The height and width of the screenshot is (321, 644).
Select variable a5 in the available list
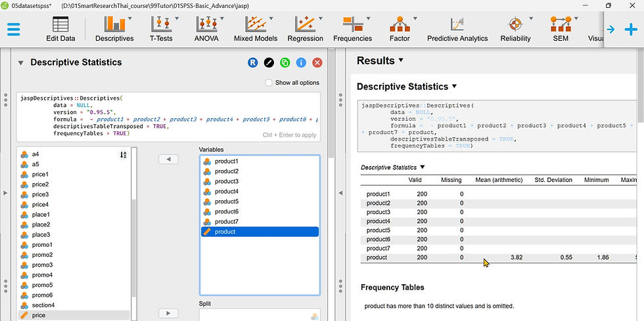(74, 164)
